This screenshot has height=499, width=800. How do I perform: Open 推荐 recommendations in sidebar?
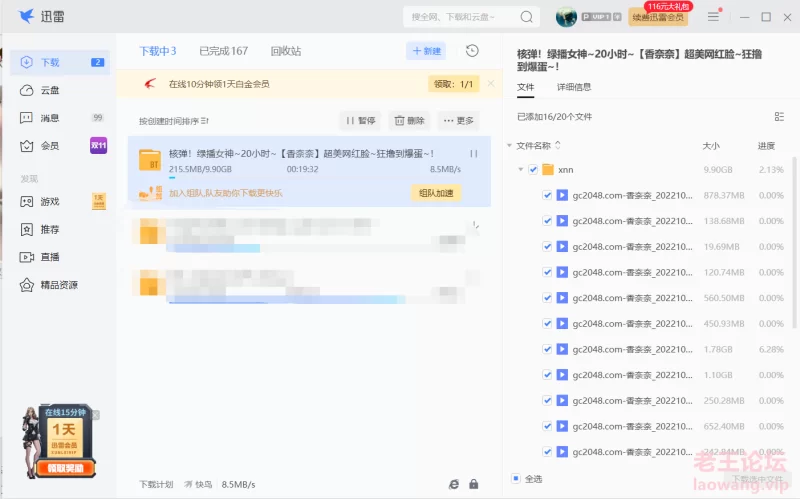coord(60,230)
